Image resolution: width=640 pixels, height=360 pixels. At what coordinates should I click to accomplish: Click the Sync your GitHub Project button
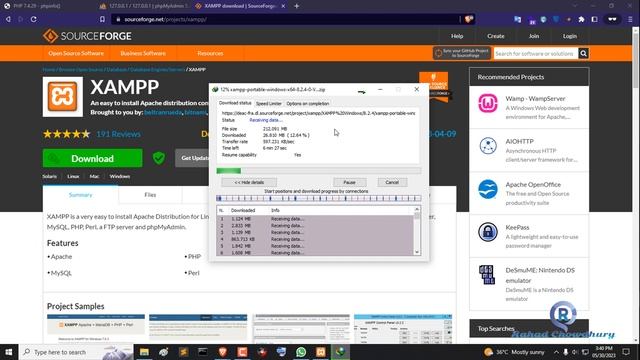point(462,53)
